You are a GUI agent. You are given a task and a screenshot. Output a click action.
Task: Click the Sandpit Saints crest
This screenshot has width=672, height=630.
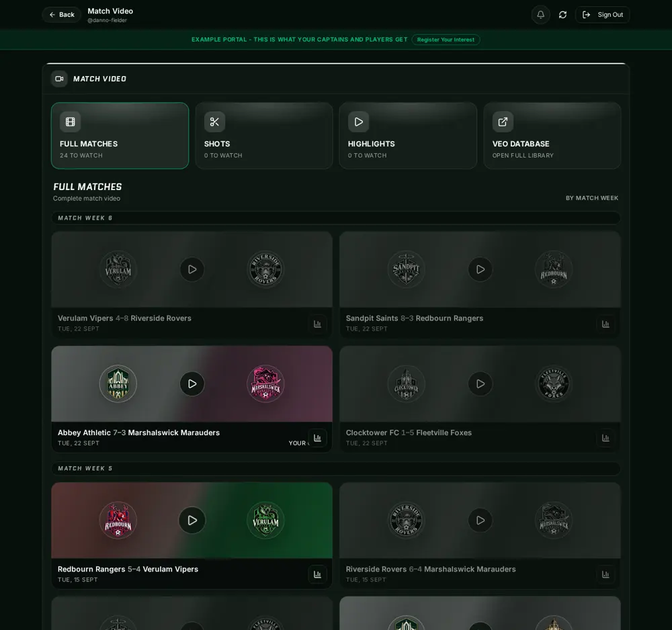coord(407,269)
